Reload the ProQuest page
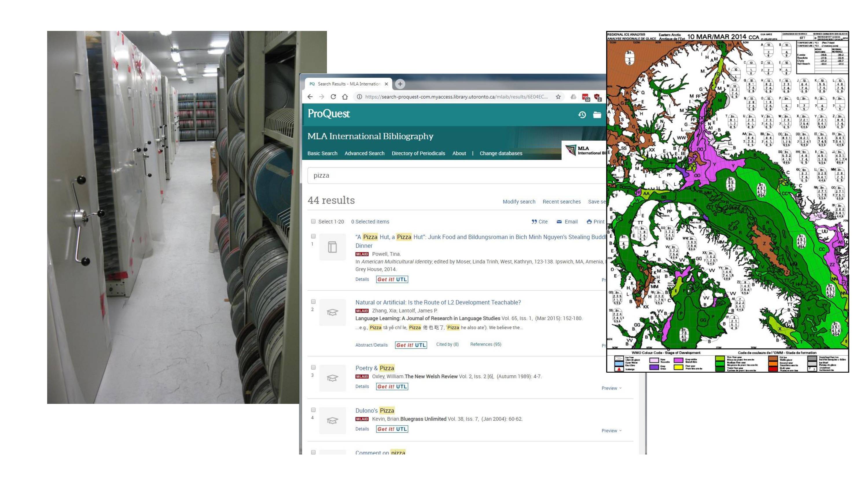The height and width of the screenshot is (488, 868). 333,97
